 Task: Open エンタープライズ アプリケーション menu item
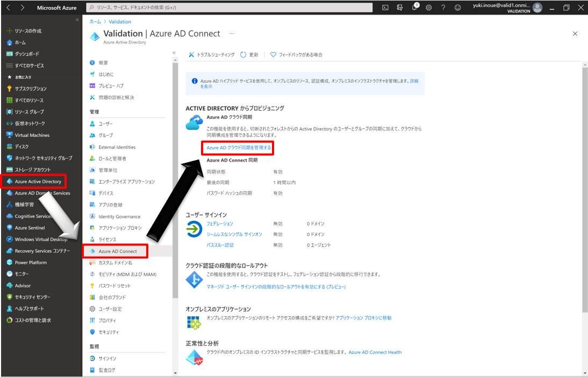point(122,182)
